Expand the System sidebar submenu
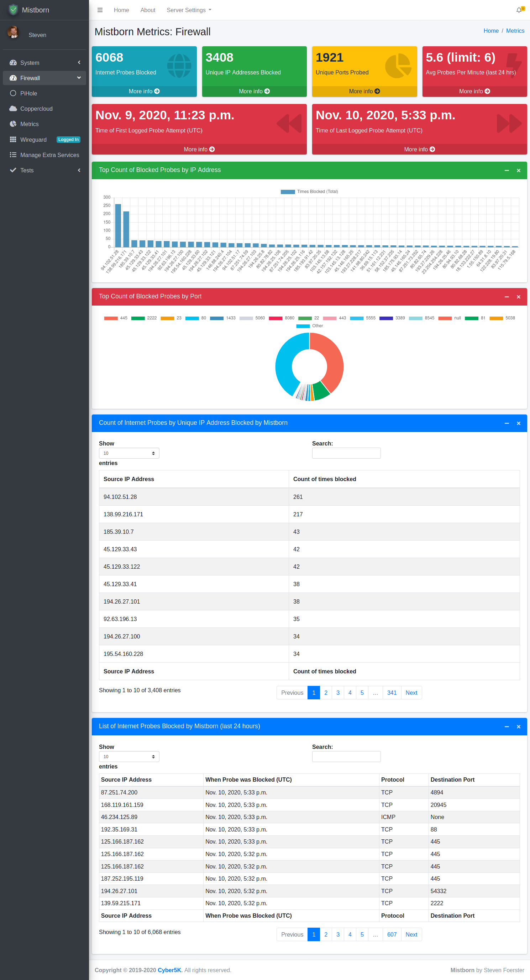The image size is (530, 980). click(x=79, y=62)
